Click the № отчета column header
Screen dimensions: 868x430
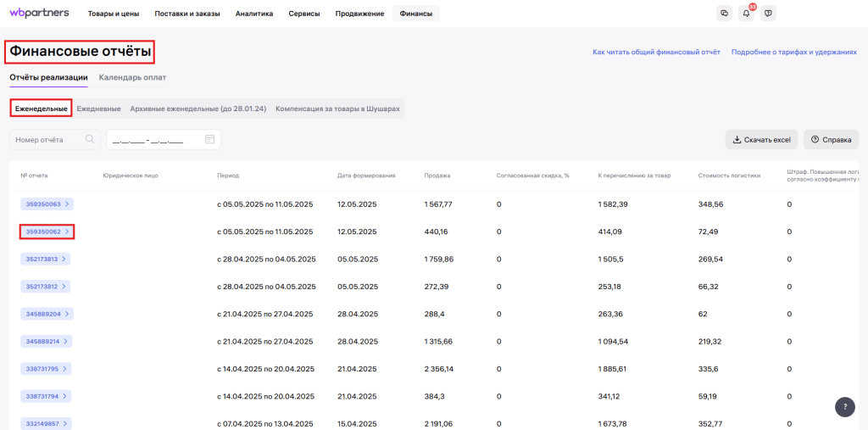34,176
